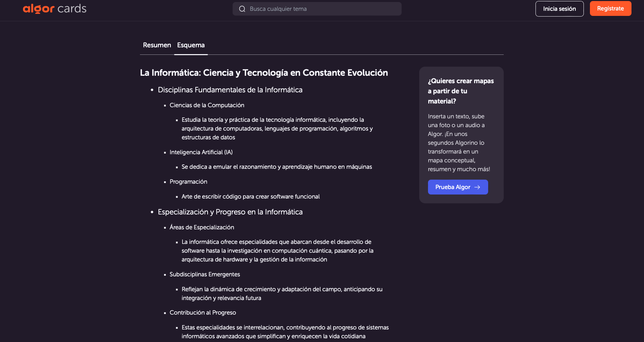Click the algor cards logo

(x=54, y=9)
